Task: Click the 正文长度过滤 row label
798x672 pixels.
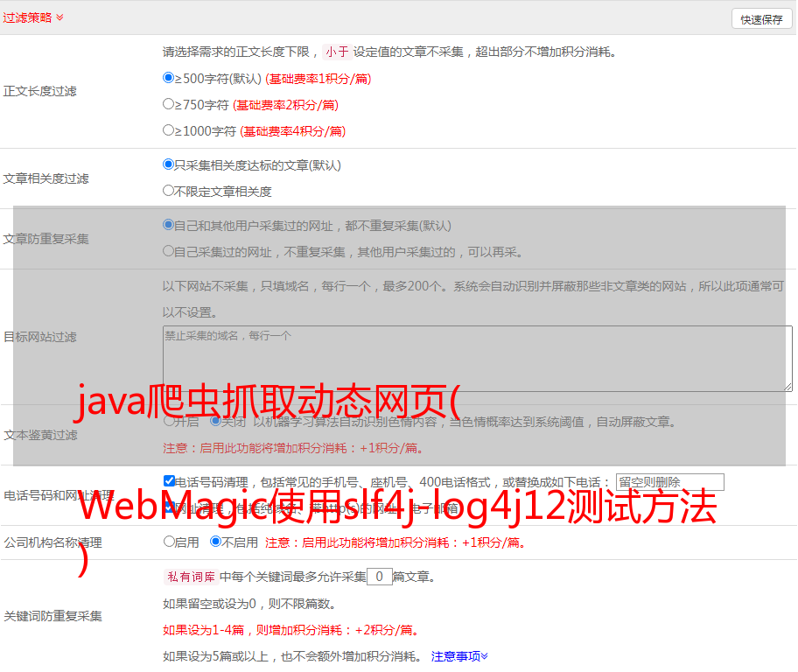Action: (x=39, y=91)
